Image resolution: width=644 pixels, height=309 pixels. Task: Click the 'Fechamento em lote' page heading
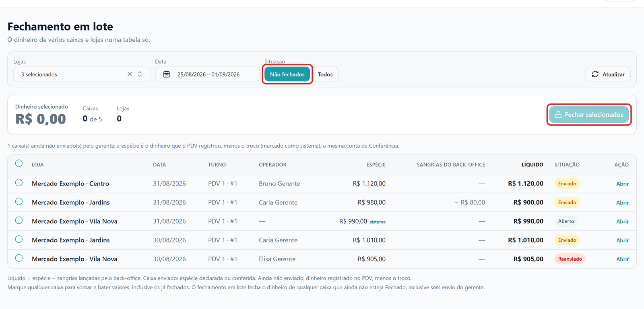[60, 27]
